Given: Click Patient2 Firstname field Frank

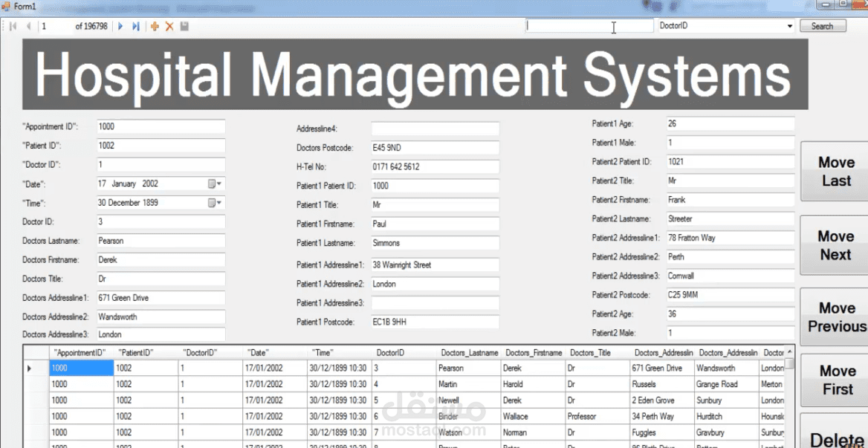Looking at the screenshot, I should pos(731,200).
